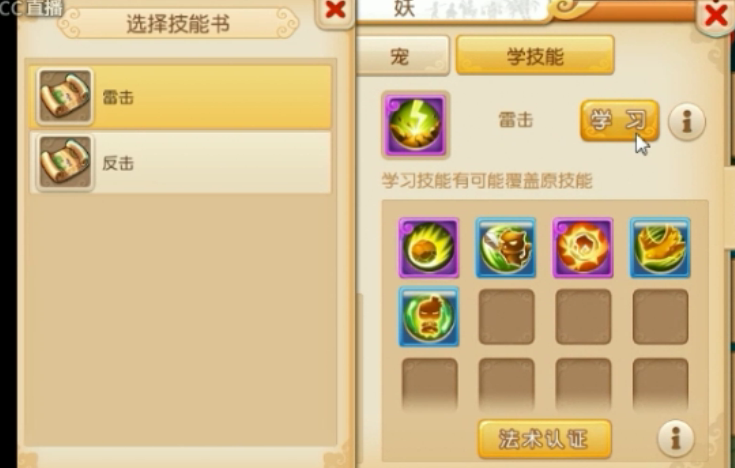Select the golden wing skill icon
The image size is (735, 468).
(x=660, y=248)
